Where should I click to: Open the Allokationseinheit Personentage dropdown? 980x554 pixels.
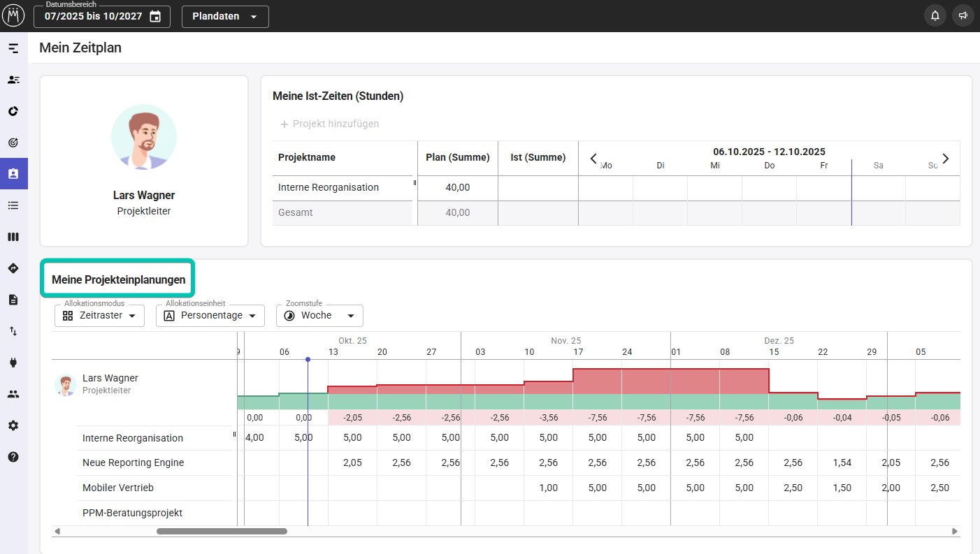[x=210, y=316]
